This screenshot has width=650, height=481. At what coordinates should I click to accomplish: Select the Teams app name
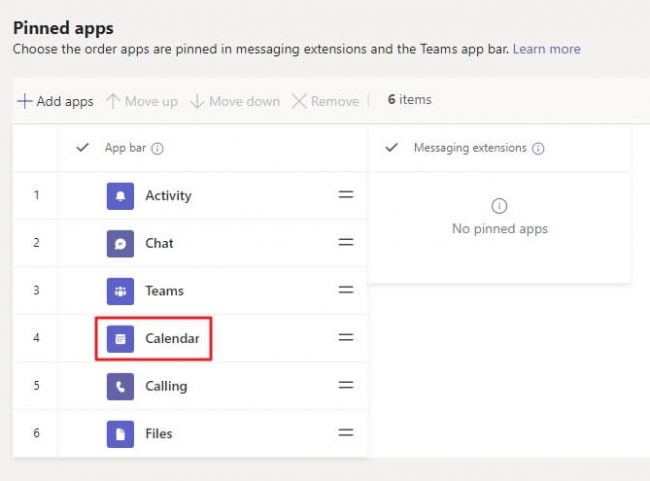[164, 291]
